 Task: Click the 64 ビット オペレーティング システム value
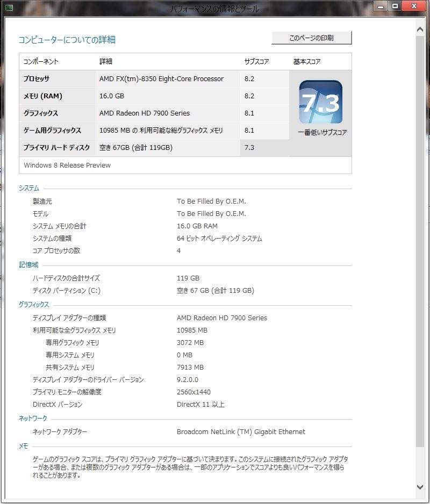[219, 239]
